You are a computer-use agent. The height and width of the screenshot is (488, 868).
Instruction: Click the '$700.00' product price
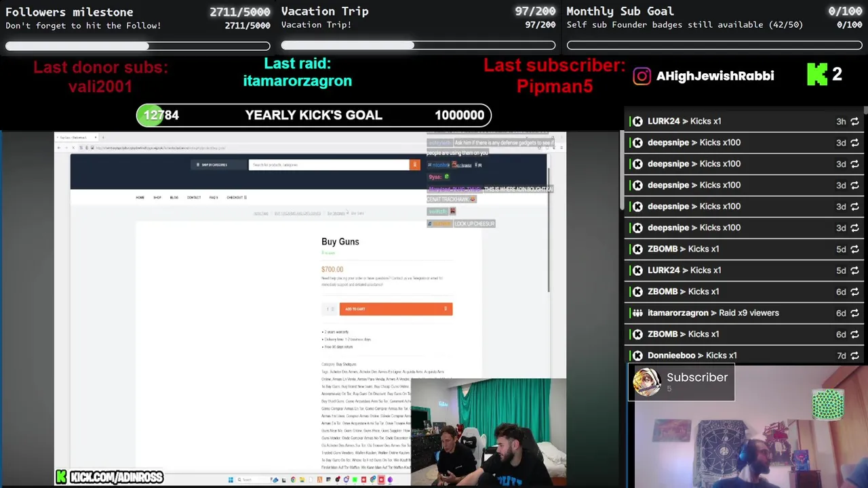click(x=332, y=270)
